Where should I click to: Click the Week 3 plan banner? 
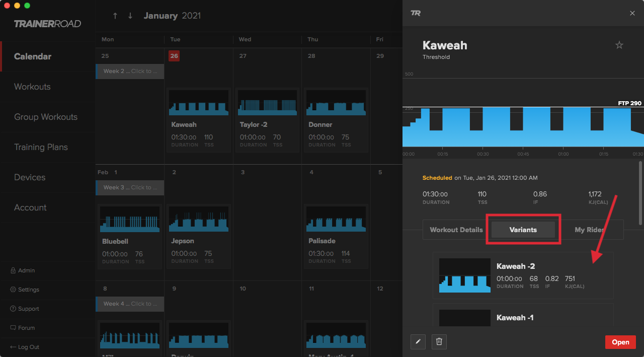pyautogui.click(x=130, y=187)
